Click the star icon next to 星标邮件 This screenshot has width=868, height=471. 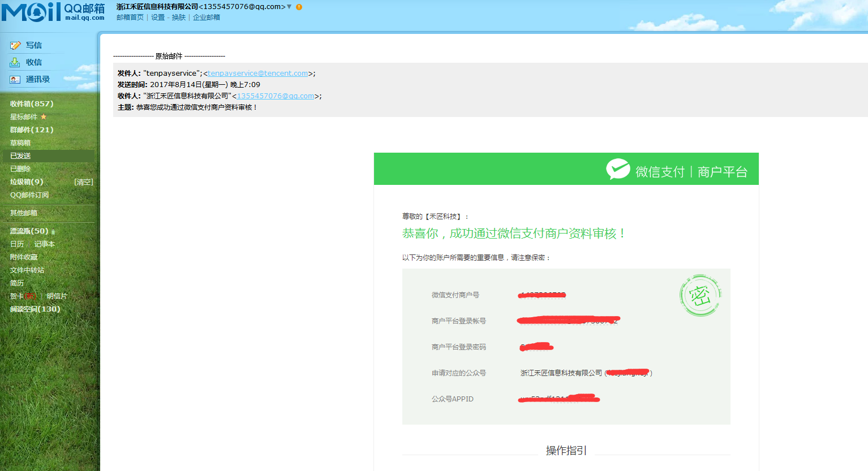[x=44, y=117]
